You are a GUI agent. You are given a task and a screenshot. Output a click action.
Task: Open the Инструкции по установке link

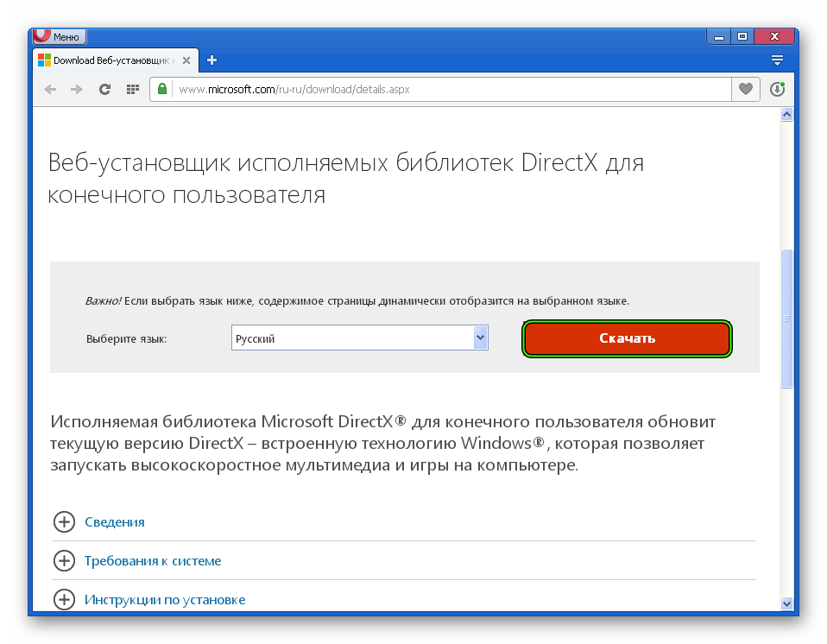point(165,600)
